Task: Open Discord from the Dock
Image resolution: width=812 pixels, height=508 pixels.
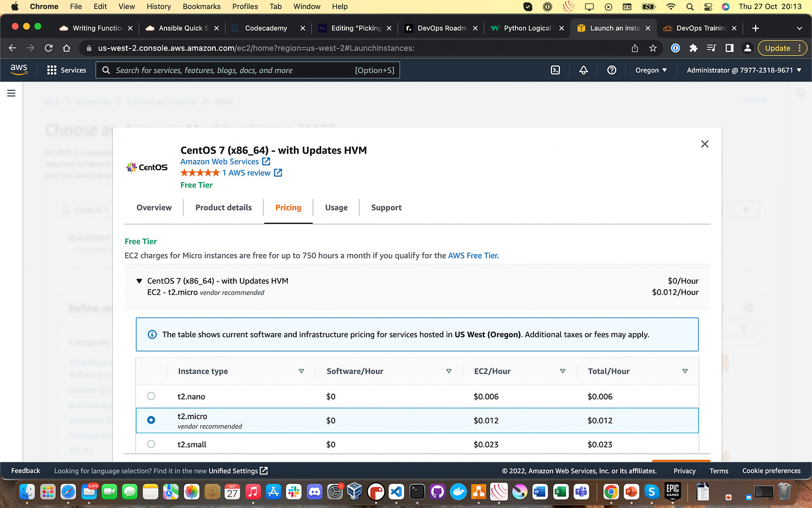Action: (315, 491)
